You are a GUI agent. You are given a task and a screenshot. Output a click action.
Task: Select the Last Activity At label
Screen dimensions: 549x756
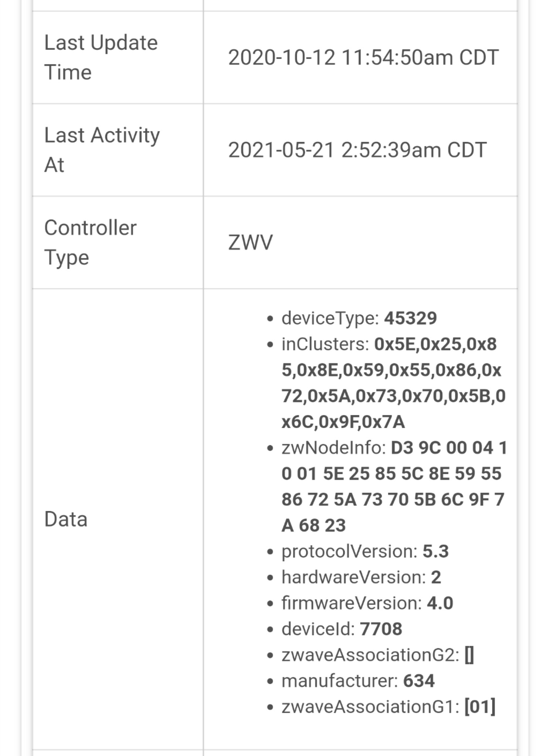pyautogui.click(x=102, y=150)
